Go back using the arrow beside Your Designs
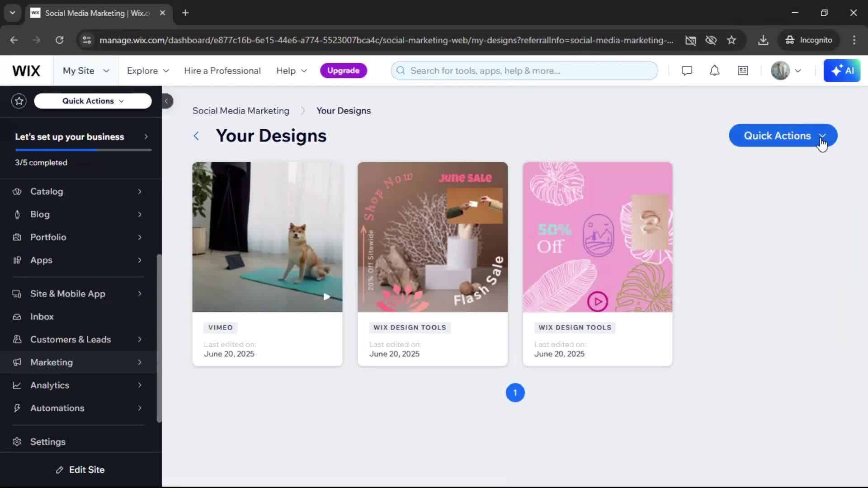Screen dimensions: 868x488 pos(196,136)
